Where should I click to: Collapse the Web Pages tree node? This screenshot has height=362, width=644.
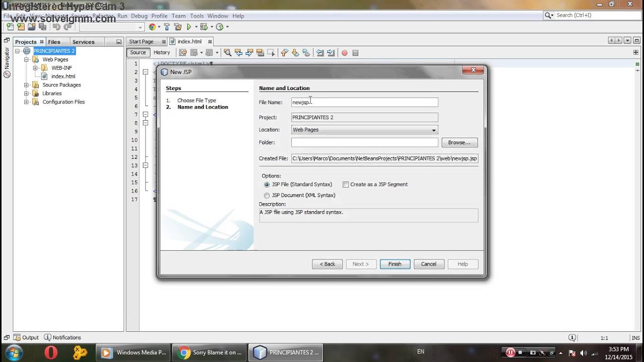[x=26, y=59]
